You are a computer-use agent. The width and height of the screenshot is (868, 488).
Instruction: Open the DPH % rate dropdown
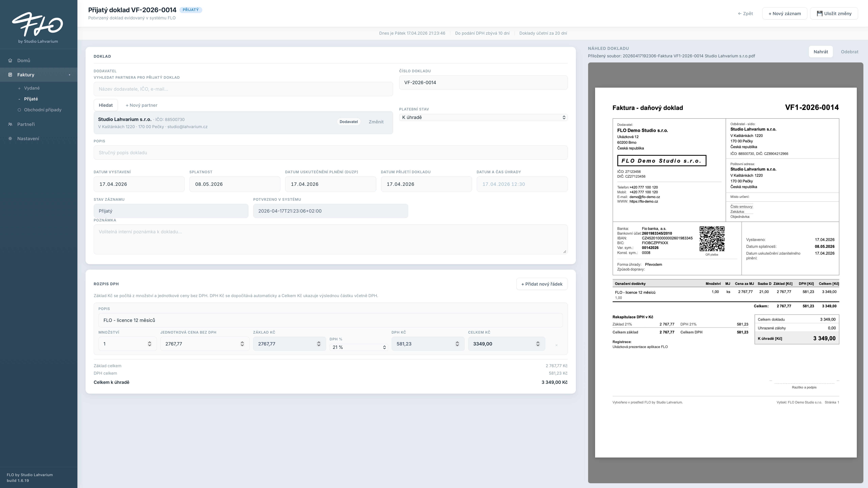(359, 347)
